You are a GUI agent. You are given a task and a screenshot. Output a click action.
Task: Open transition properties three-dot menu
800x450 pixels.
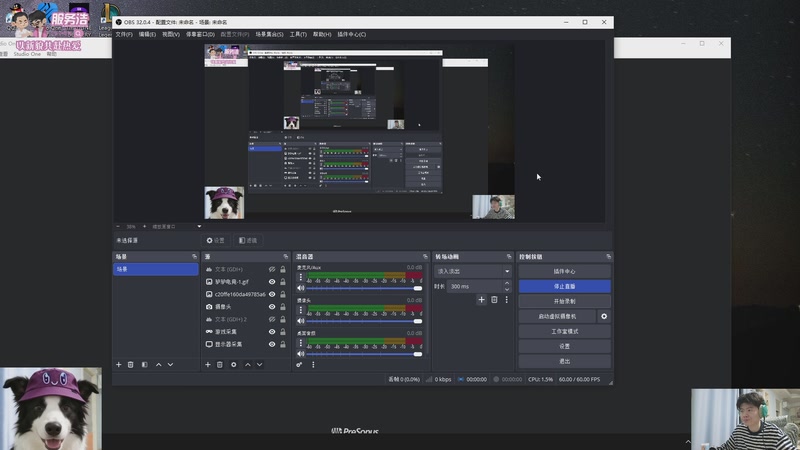[507, 300]
